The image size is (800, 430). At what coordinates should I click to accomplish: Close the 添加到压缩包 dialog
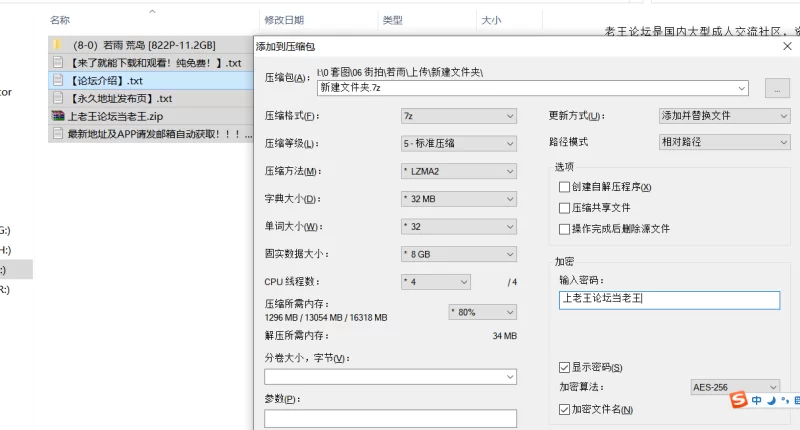coord(788,46)
